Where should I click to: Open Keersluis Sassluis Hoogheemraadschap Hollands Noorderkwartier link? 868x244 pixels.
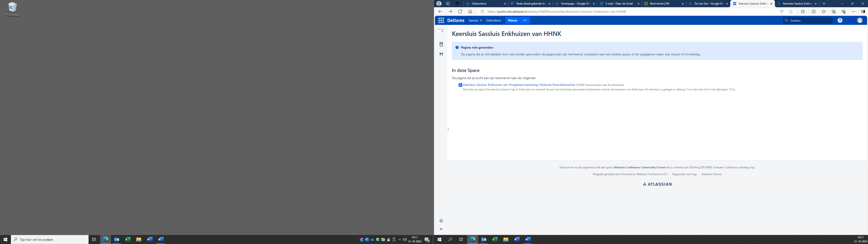(519, 85)
